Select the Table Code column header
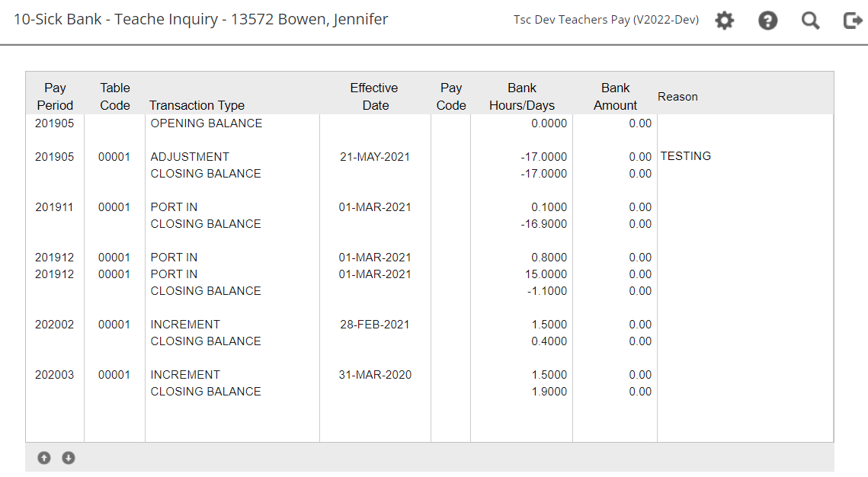 coord(115,97)
